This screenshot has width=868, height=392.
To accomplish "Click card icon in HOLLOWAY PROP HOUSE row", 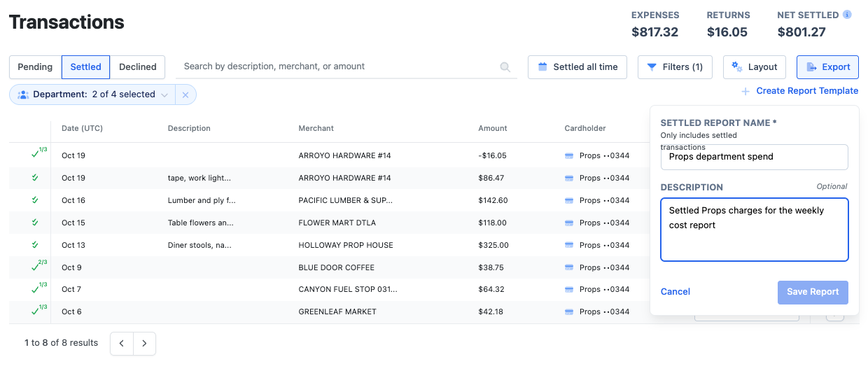I will 569,245.
